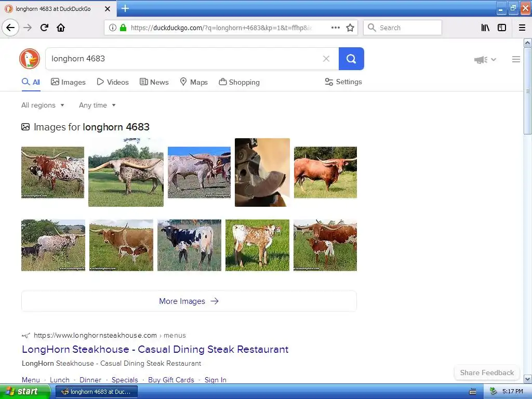This screenshot has width=532, height=399.
Task: Clear the search query with X
Action: point(326,59)
